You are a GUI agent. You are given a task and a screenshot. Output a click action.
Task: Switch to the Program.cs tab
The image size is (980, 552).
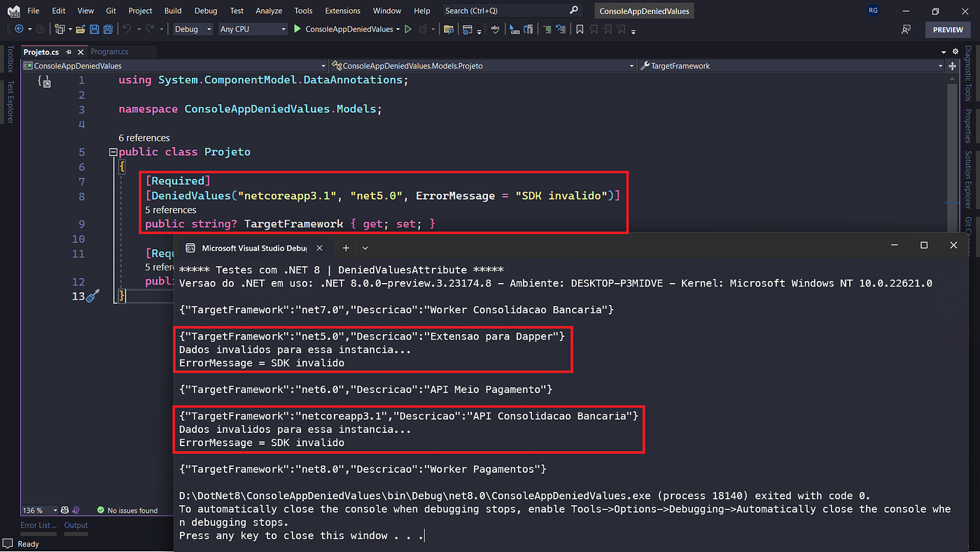pos(109,52)
